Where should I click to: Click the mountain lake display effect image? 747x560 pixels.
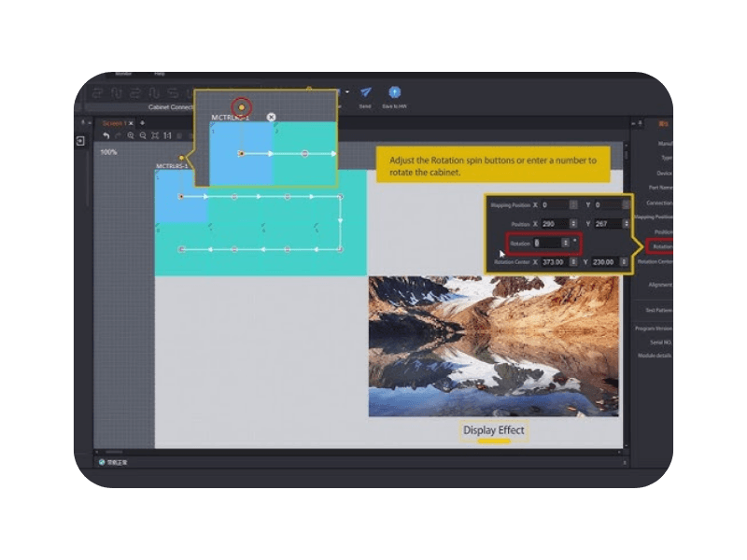493,345
